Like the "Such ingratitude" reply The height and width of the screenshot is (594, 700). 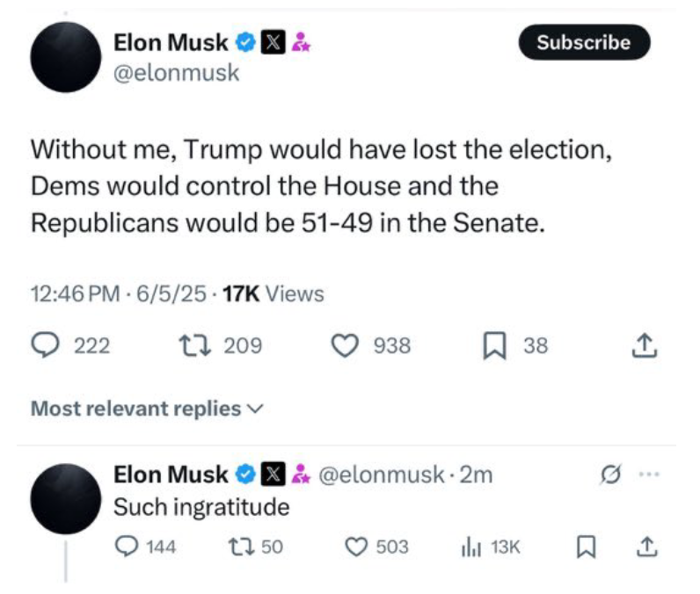(x=355, y=547)
